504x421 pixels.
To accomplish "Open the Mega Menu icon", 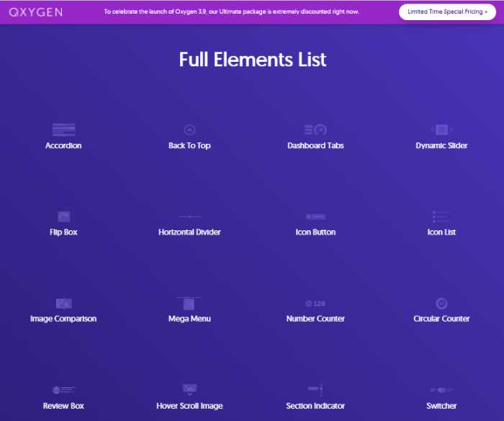I will (189, 303).
